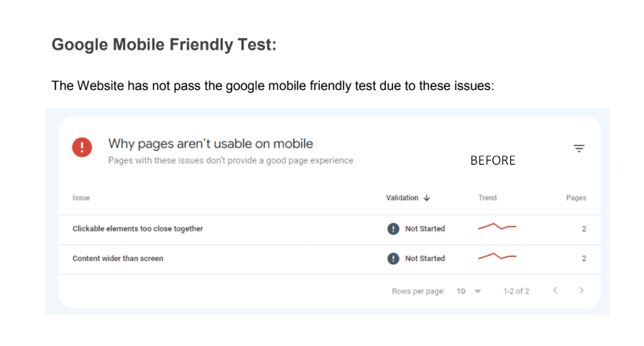The image size is (644, 346).
Task: Expand the Rows per page dropdown arrow
Action: 477,291
